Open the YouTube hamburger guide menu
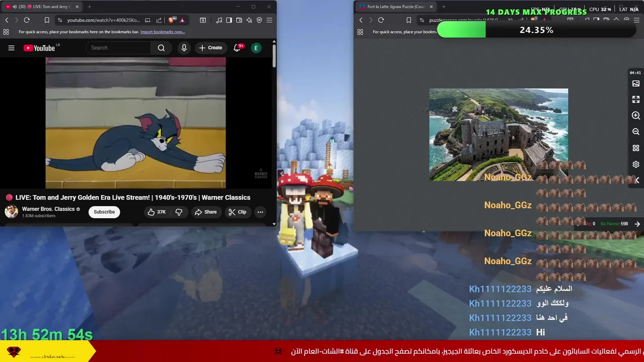This screenshot has height=362, width=644. pos(11,48)
